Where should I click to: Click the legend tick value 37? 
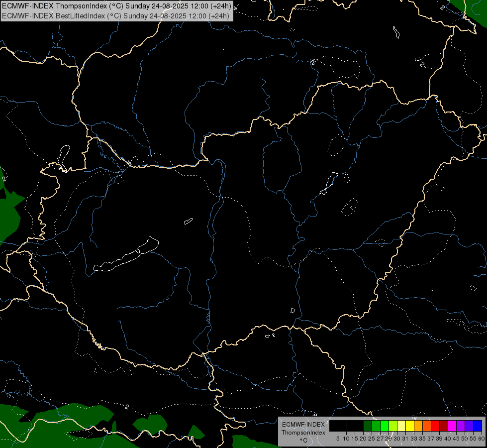click(x=431, y=439)
